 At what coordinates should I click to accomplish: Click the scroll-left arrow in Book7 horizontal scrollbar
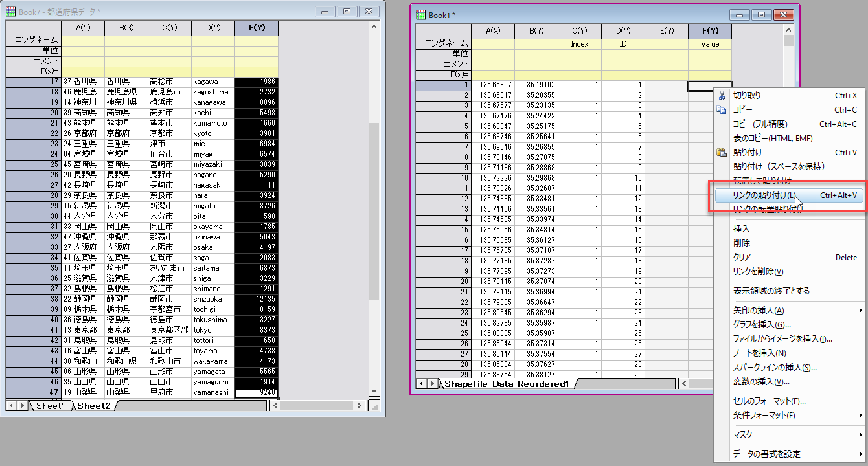275,406
